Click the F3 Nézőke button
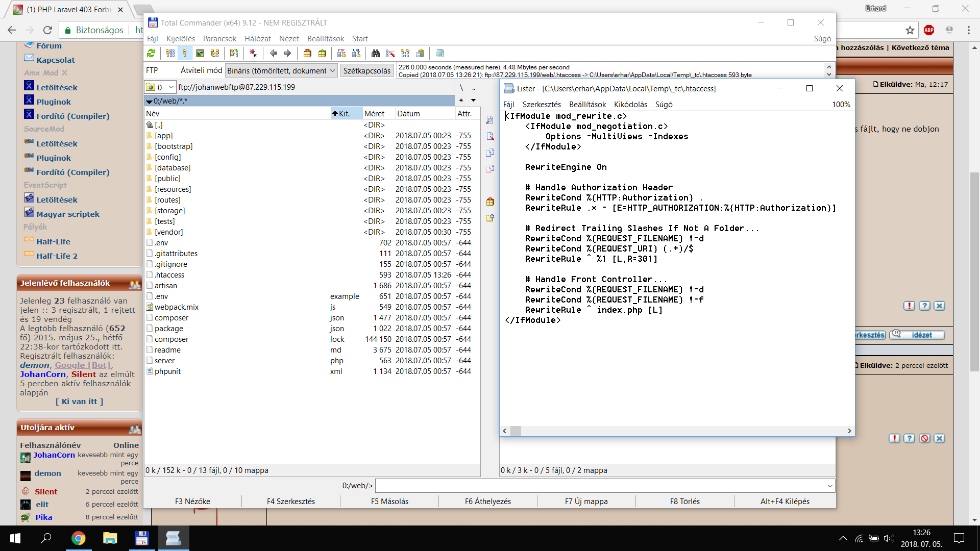 coord(192,502)
